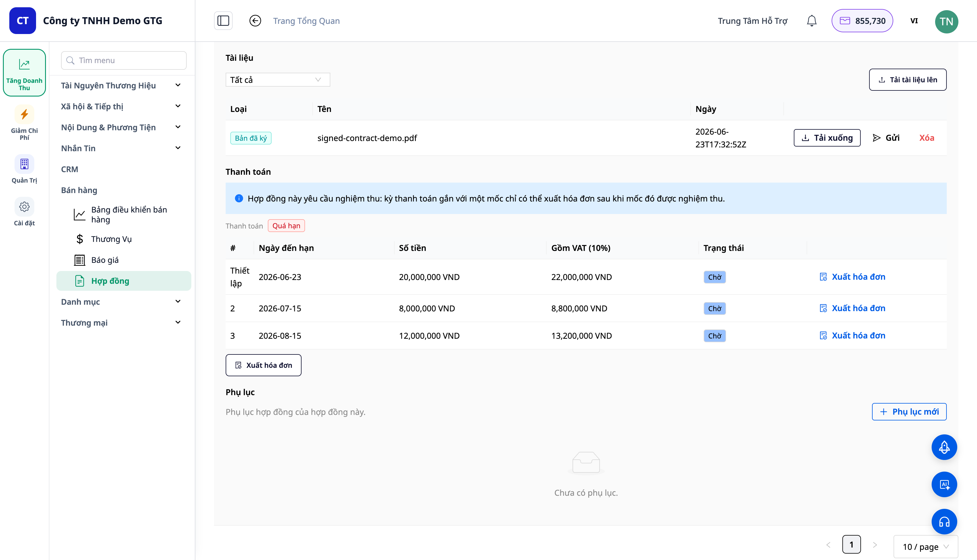Viewport: 977px width, 560px height.
Task: Open the Tăng Doanh Thu sidebar section
Action: [x=24, y=73]
